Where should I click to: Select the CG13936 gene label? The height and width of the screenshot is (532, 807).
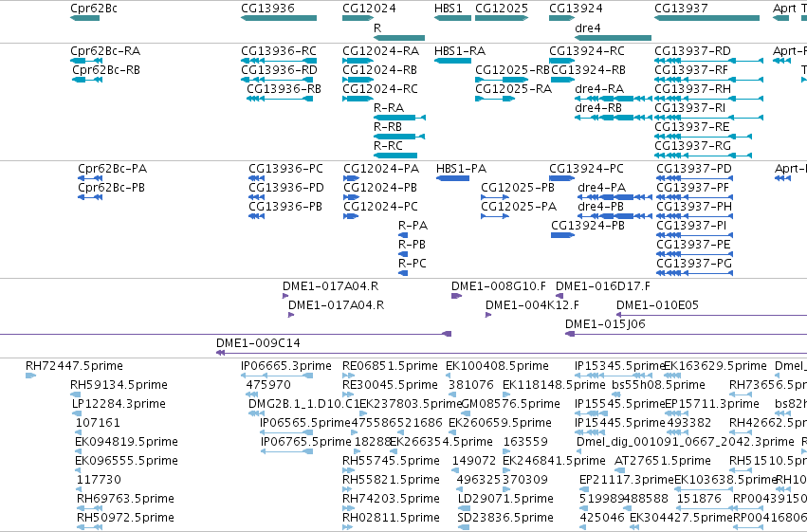tap(267, 9)
